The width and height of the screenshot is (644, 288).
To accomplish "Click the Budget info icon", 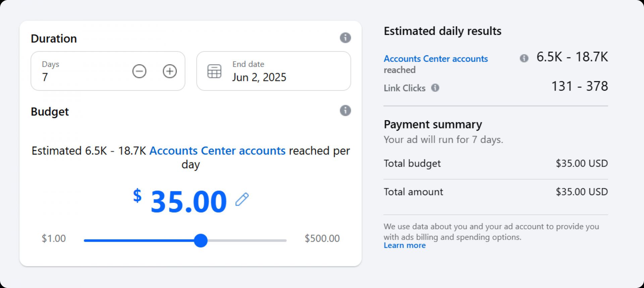I will tap(345, 110).
